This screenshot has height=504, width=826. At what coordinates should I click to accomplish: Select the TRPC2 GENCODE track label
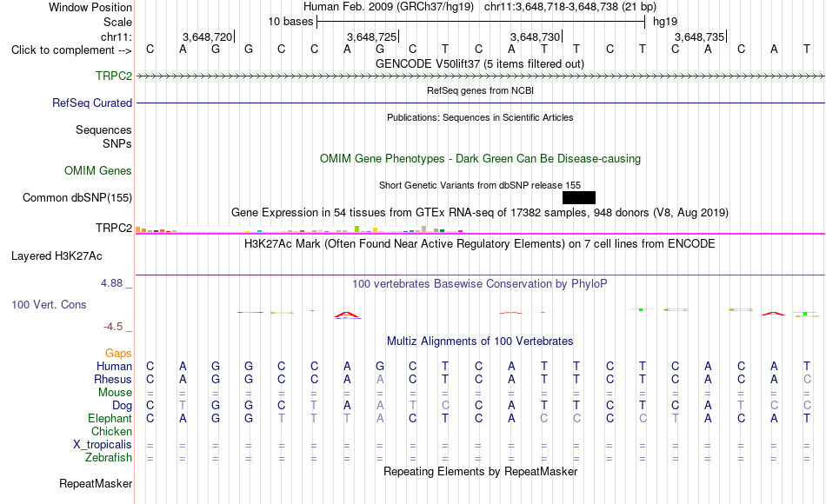click(x=114, y=76)
